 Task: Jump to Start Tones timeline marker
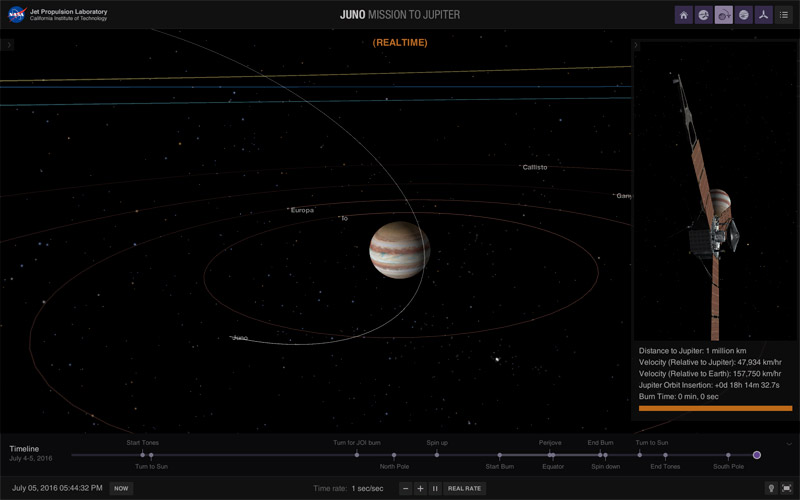click(x=142, y=455)
